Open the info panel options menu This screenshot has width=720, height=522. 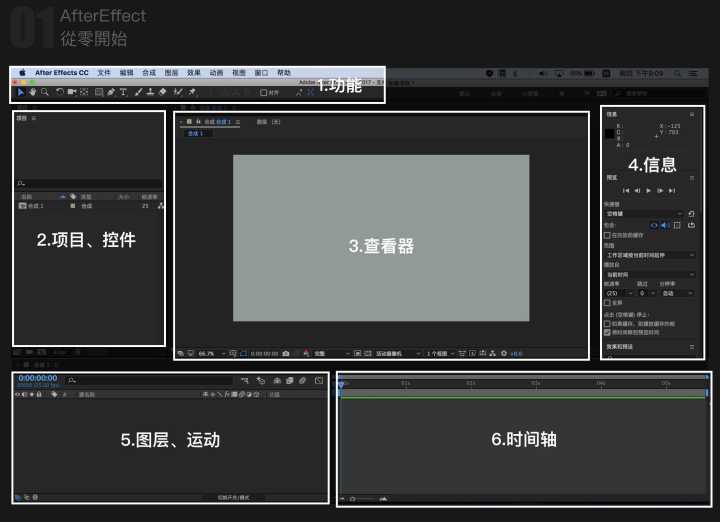point(692,114)
